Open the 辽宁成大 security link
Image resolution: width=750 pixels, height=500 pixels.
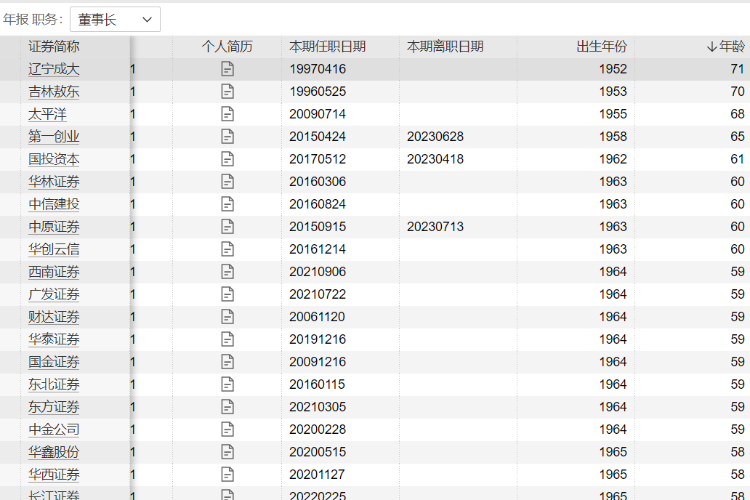54,69
